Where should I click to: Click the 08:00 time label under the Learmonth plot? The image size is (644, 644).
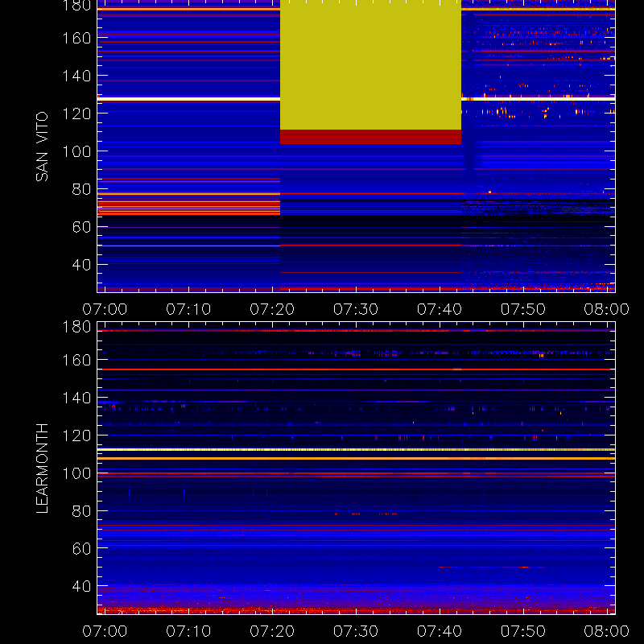tap(607, 631)
